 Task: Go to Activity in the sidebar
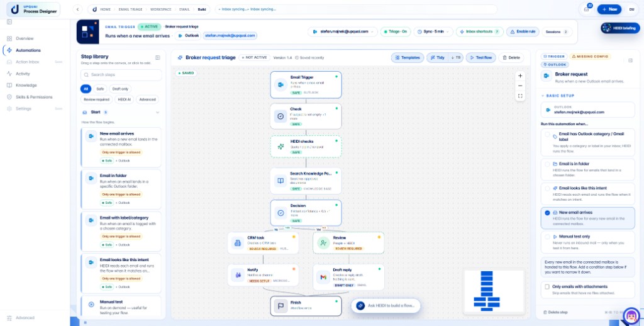coord(23,74)
